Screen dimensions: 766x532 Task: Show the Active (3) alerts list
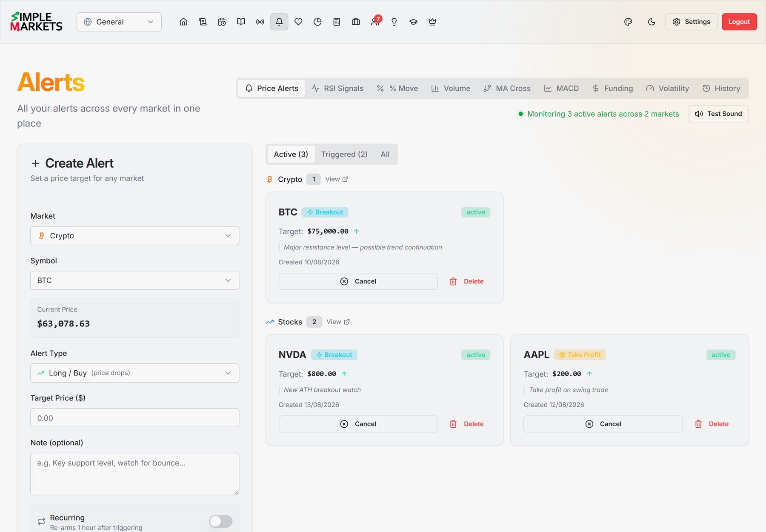291,154
